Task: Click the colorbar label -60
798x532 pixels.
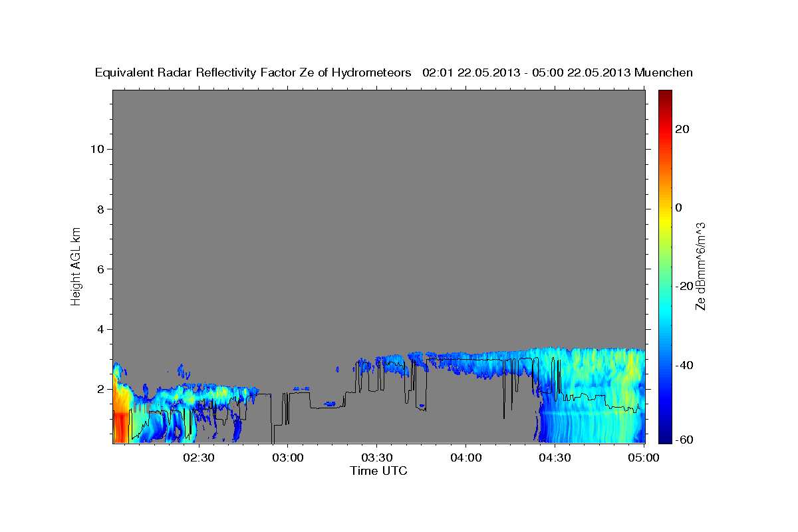Action: (x=684, y=440)
